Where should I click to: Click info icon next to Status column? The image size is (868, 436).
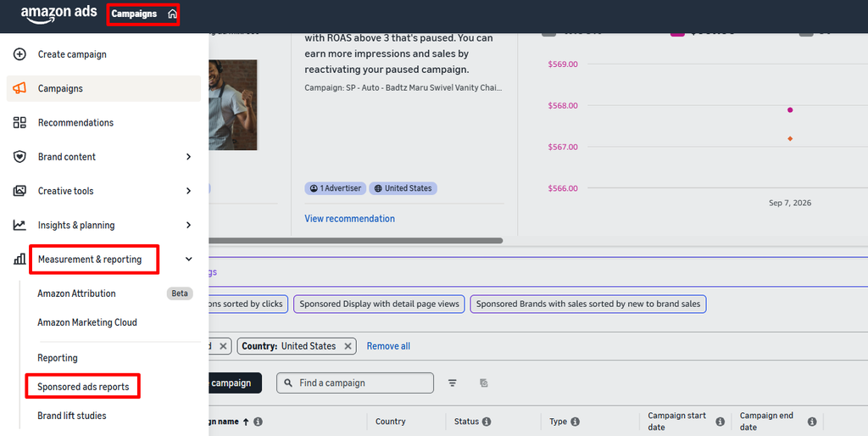coord(487,422)
